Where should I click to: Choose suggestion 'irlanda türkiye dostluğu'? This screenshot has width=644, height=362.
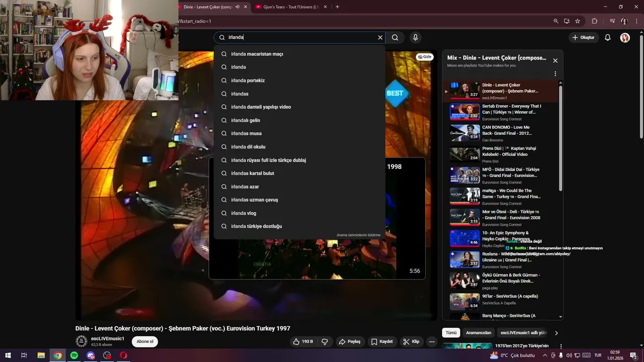pos(300,226)
